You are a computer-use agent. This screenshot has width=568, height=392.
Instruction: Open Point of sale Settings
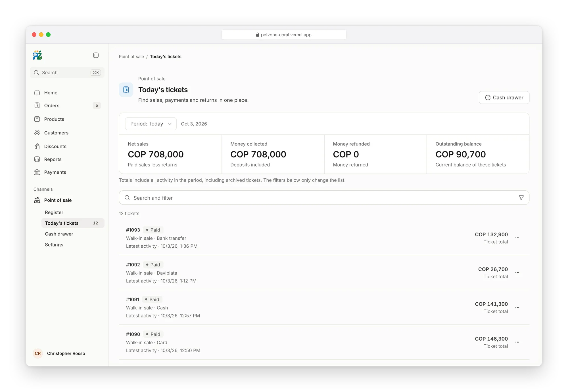(x=73, y=245)
